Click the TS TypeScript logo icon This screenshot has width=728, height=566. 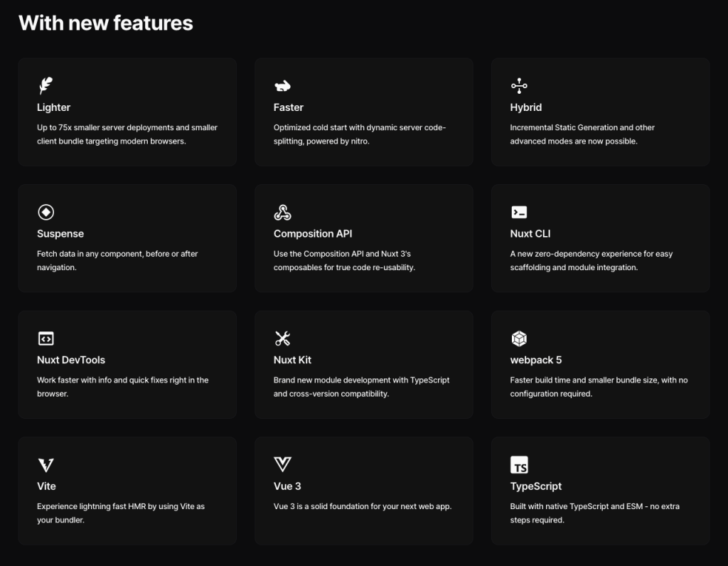tap(519, 465)
